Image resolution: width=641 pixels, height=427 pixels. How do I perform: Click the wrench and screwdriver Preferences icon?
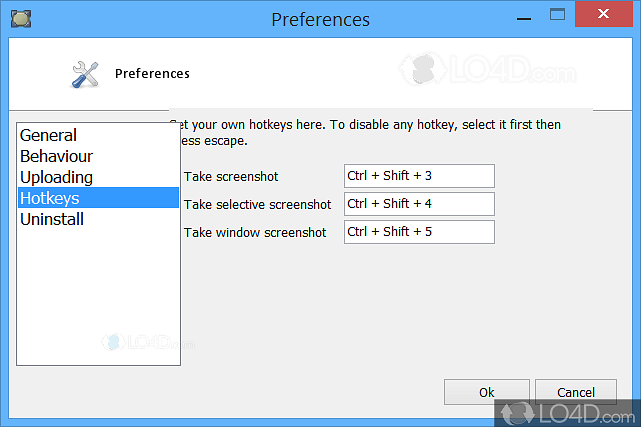[85, 74]
